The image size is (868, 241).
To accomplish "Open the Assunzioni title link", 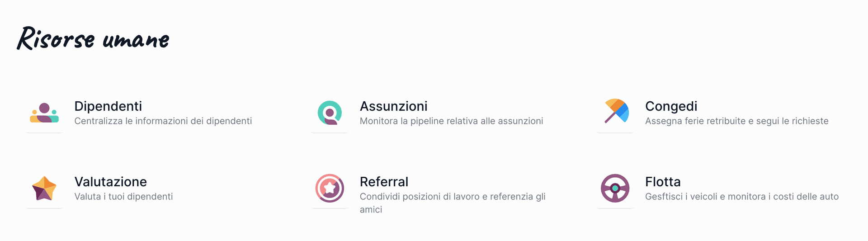I will (393, 106).
